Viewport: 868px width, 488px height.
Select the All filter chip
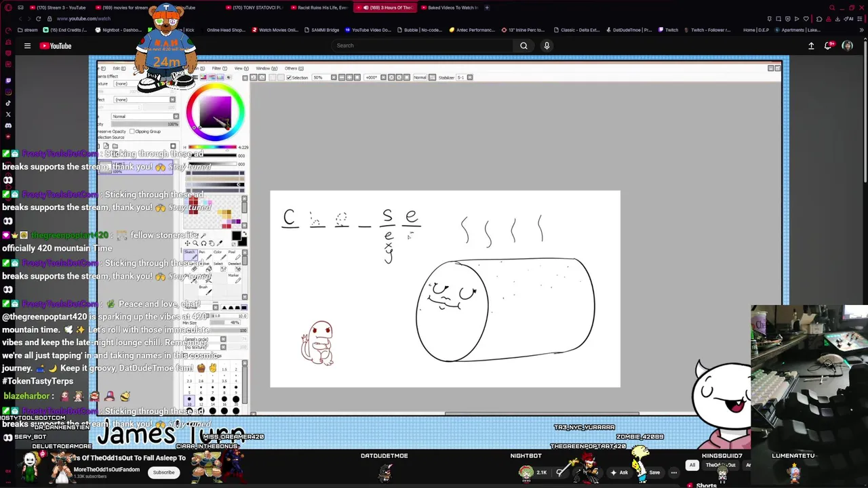692,466
